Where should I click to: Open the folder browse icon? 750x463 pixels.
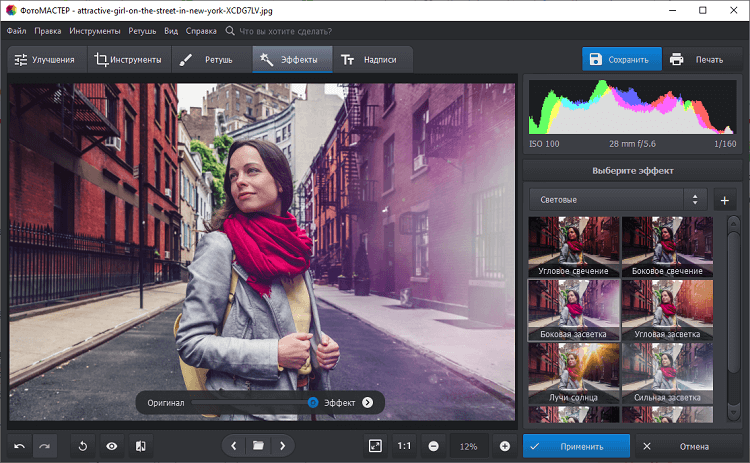click(x=258, y=446)
